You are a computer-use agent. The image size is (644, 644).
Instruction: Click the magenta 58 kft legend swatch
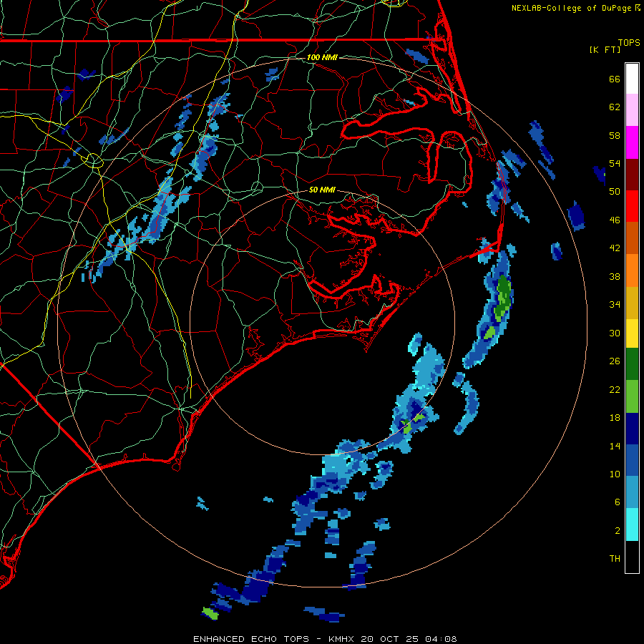click(632, 142)
